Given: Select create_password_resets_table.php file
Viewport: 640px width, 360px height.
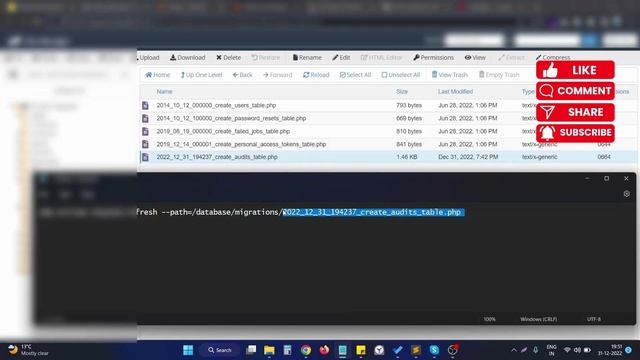Looking at the screenshot, I should pos(231,118).
